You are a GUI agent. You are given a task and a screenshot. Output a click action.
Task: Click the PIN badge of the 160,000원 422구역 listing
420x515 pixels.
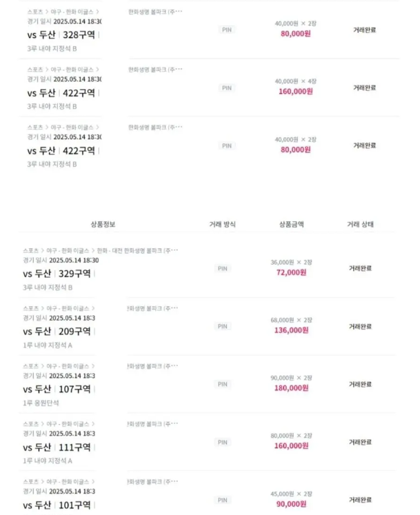[x=227, y=88]
